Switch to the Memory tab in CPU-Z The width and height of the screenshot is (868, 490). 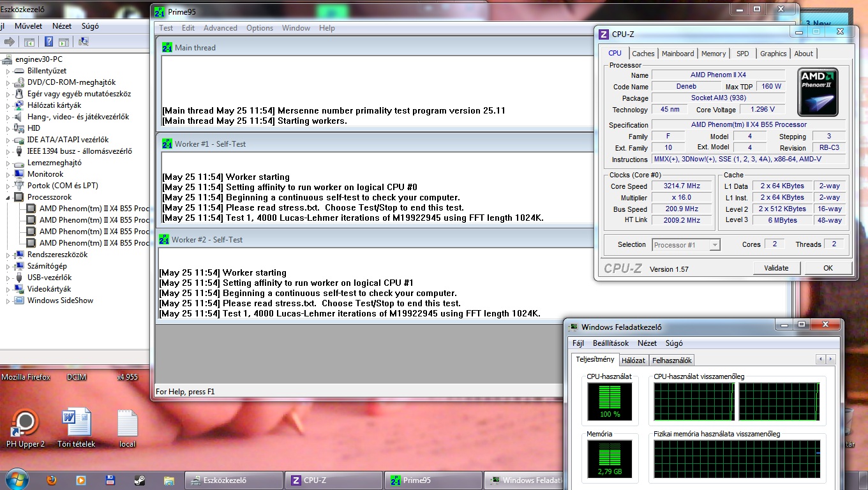[714, 54]
